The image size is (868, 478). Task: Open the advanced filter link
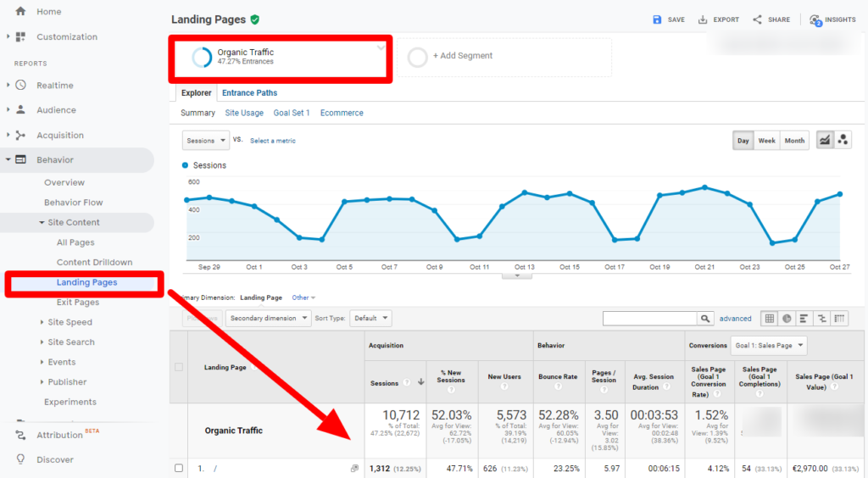[735, 319]
